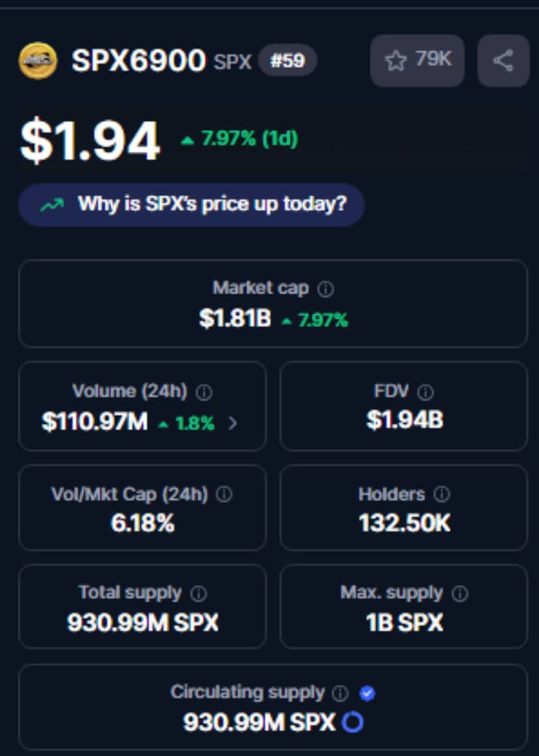
Task: Click the verified circulating supply badge
Action: [367, 693]
